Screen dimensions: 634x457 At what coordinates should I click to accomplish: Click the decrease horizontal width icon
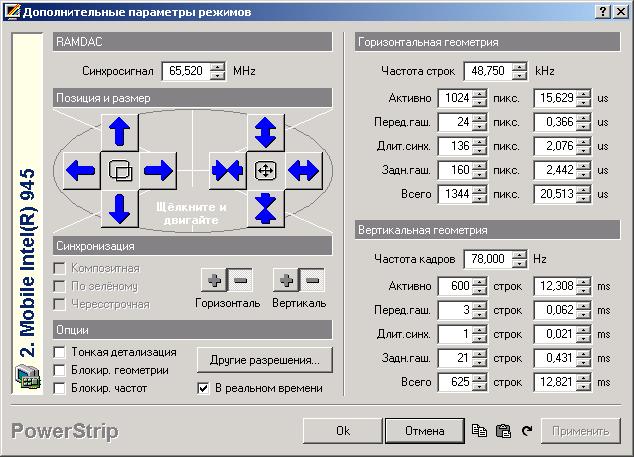tap(227, 171)
